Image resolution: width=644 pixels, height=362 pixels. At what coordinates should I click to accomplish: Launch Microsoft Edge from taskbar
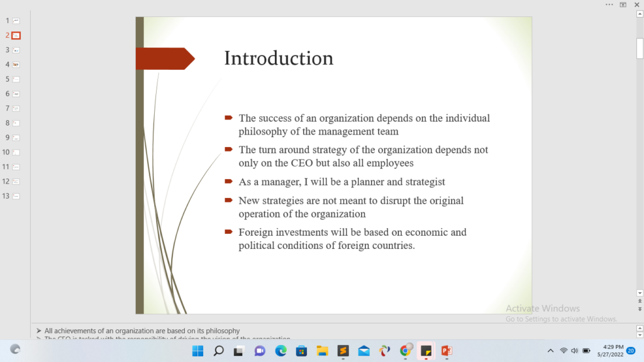point(280,351)
